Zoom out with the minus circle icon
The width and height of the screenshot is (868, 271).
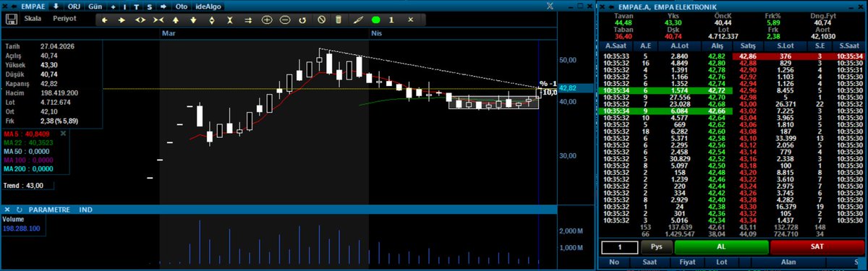pos(284,20)
